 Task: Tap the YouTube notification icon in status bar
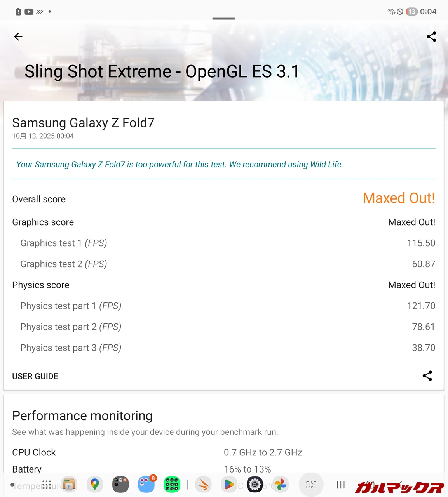(29, 12)
